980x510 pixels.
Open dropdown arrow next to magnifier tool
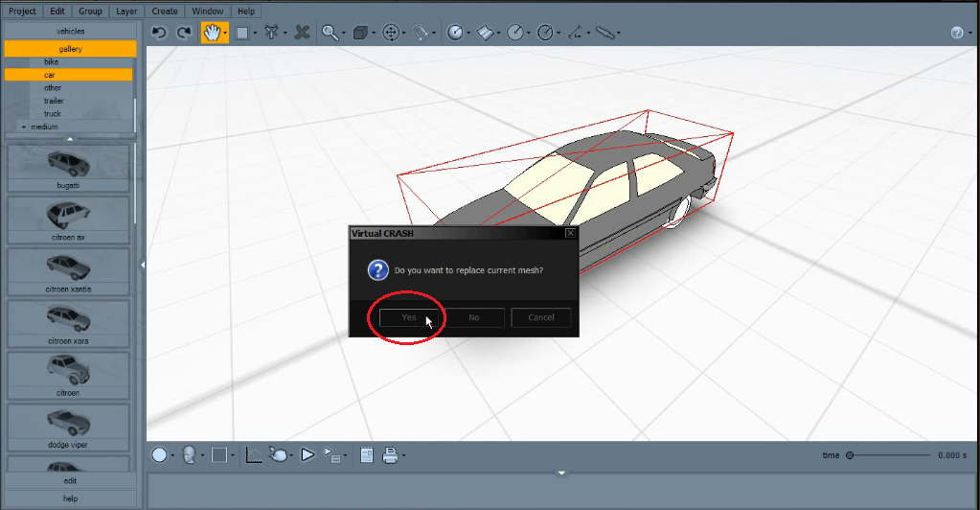coord(344,34)
